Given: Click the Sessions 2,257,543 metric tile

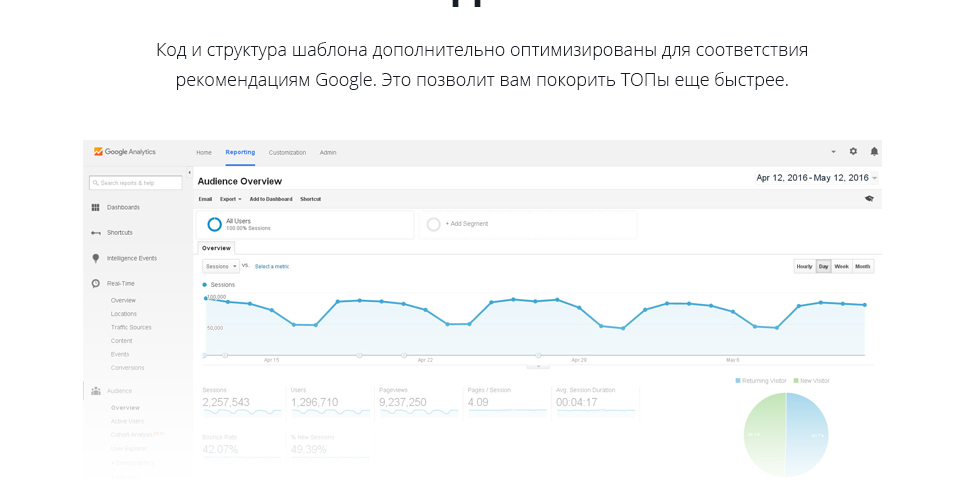Looking at the screenshot, I should (242, 403).
